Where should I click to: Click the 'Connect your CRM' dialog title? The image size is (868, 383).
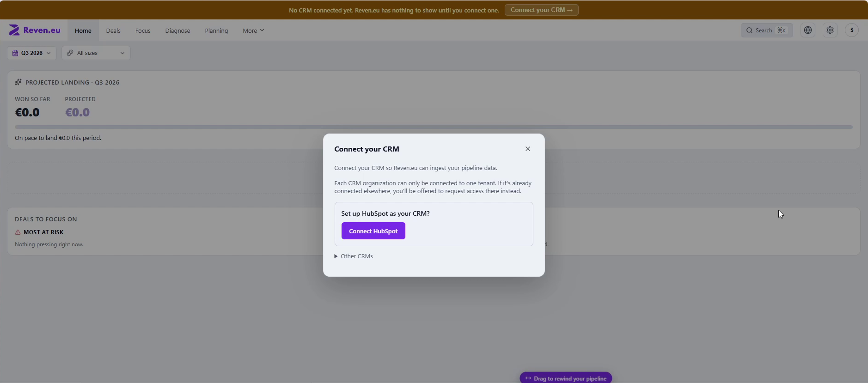click(367, 149)
